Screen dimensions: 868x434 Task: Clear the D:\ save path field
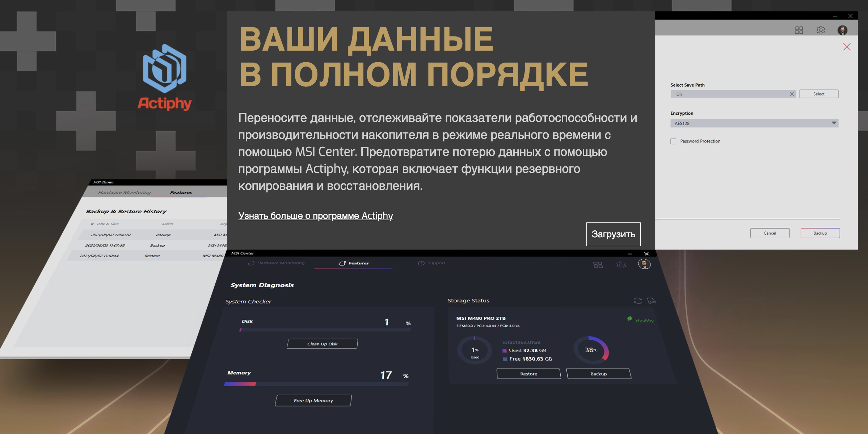pos(792,94)
